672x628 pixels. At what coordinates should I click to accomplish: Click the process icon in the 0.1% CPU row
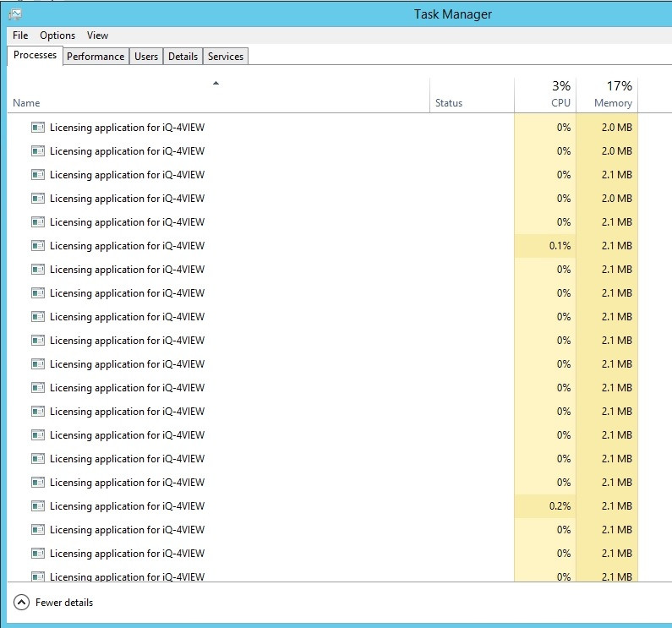(x=38, y=246)
